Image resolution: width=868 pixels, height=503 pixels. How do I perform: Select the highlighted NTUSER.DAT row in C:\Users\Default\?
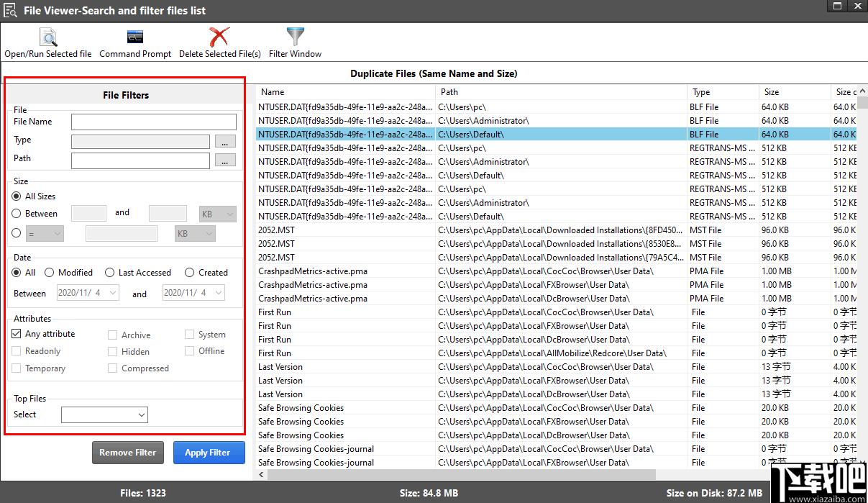click(x=556, y=135)
